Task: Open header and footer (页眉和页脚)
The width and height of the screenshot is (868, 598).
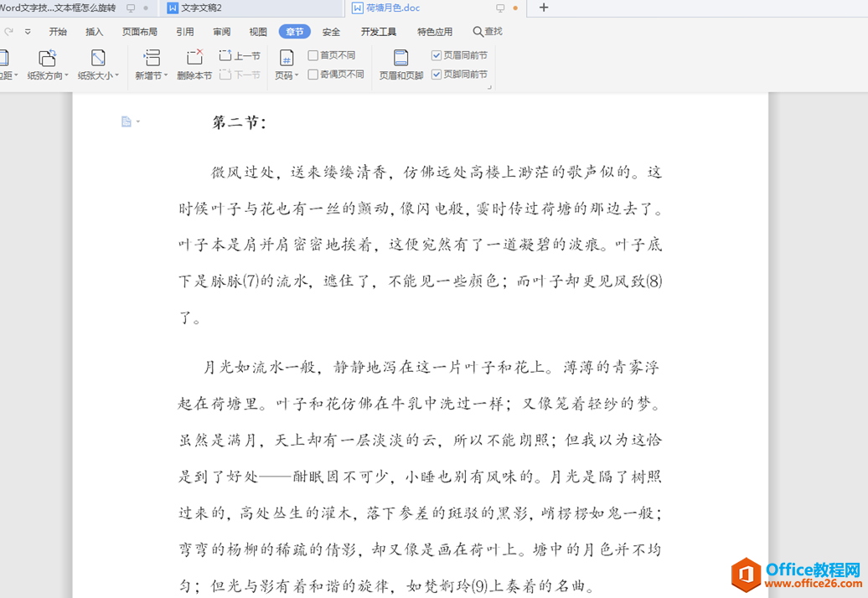Action: click(x=400, y=64)
